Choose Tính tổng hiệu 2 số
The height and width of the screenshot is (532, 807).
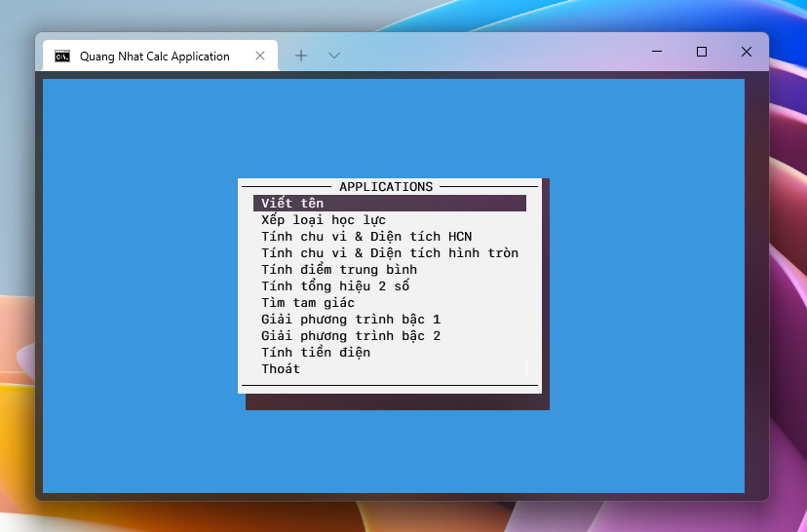coord(335,286)
